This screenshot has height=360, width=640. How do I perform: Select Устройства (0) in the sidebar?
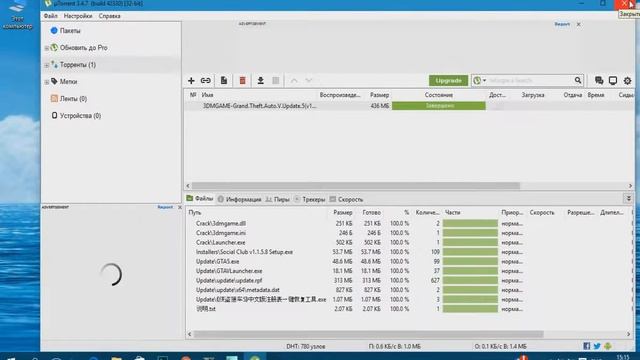pos(80,116)
